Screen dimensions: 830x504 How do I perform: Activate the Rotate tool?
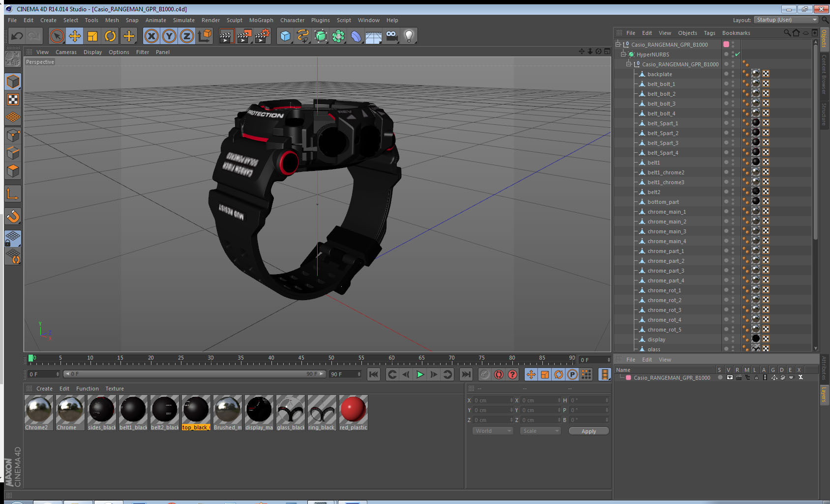[x=110, y=36]
